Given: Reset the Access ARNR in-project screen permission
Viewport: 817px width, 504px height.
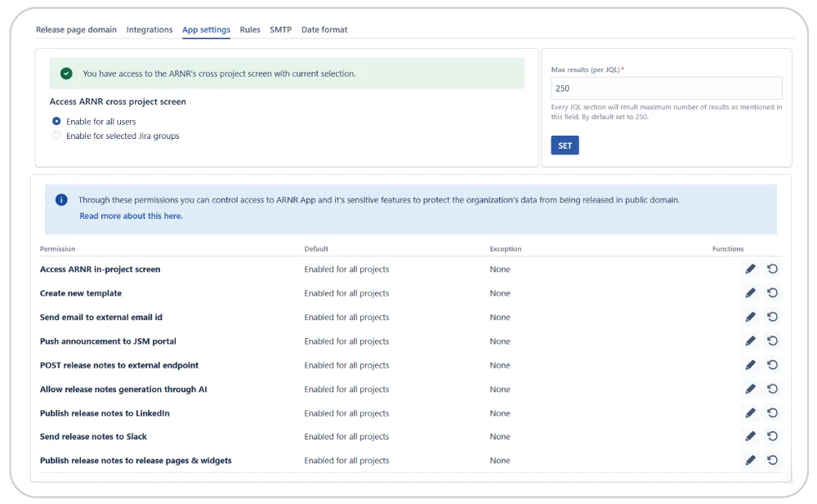Looking at the screenshot, I should [772, 269].
